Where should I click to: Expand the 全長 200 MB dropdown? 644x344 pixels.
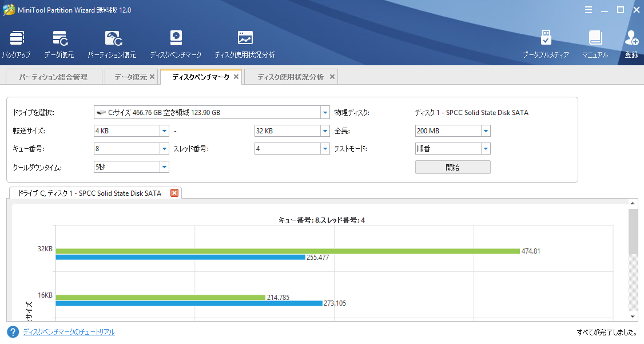point(486,131)
